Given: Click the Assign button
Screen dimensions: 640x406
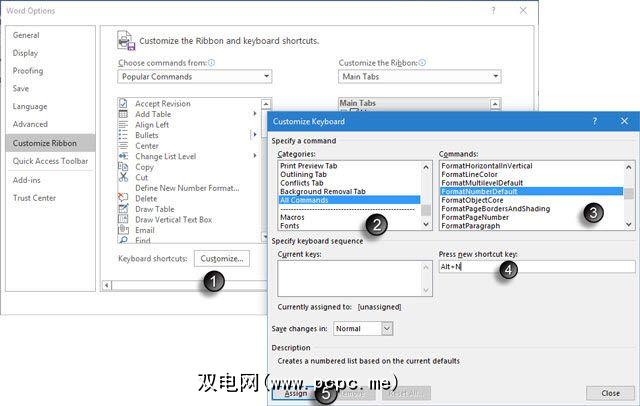Looking at the screenshot, I should pyautogui.click(x=296, y=393).
